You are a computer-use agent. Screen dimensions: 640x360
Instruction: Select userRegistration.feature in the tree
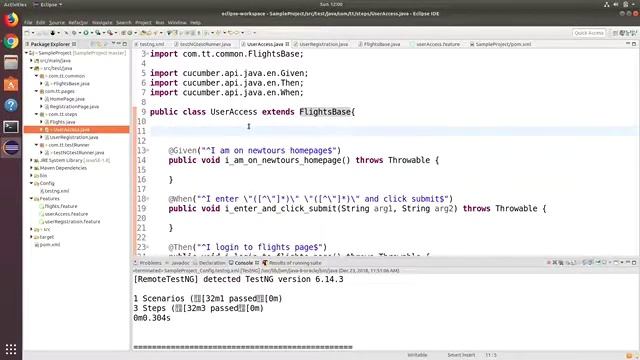[x=72, y=222]
